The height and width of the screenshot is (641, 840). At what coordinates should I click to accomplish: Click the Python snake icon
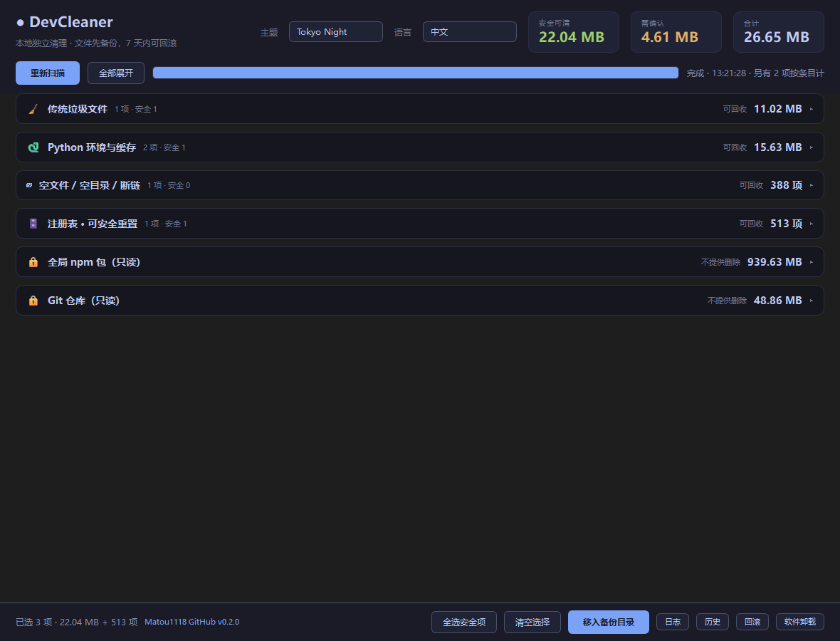(33, 147)
